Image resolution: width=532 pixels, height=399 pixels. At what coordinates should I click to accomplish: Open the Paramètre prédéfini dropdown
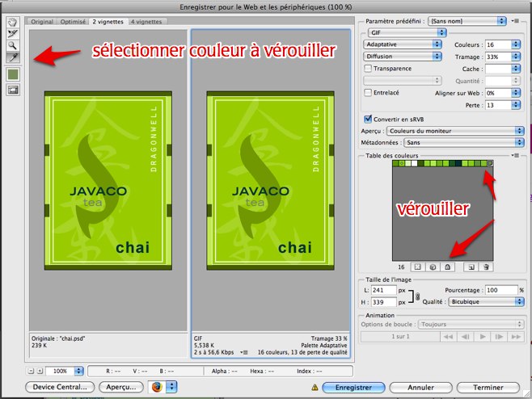click(x=467, y=21)
